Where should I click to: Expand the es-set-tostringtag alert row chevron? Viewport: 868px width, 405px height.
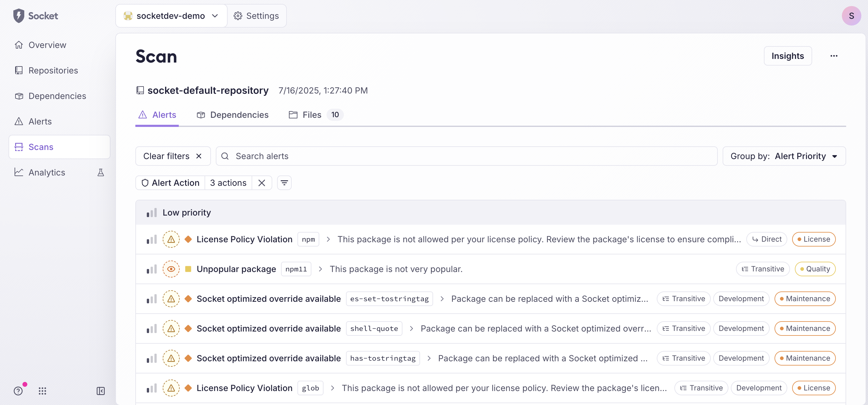pyautogui.click(x=442, y=299)
